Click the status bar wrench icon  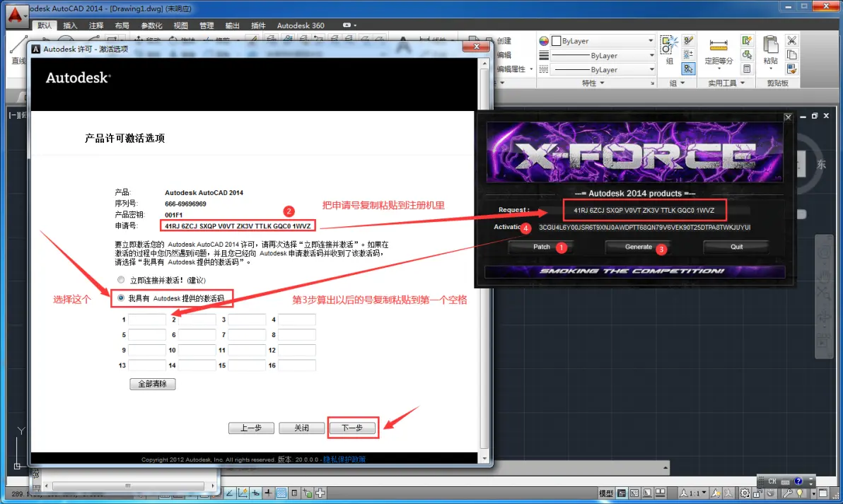coord(787,493)
